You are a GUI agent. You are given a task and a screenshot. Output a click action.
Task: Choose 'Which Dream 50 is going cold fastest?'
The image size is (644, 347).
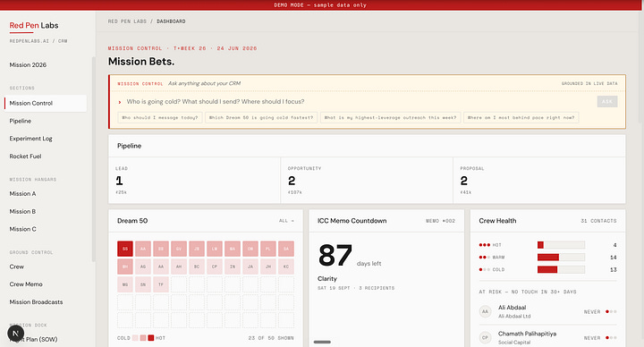pyautogui.click(x=261, y=117)
